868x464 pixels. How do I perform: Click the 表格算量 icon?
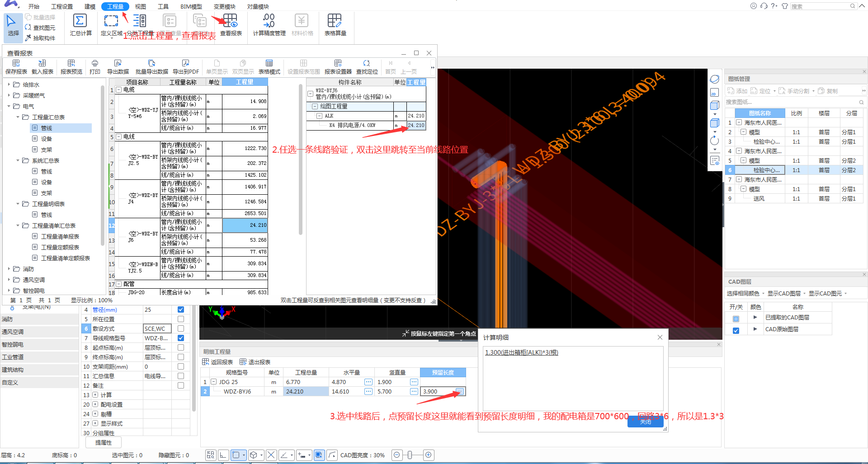click(x=335, y=21)
